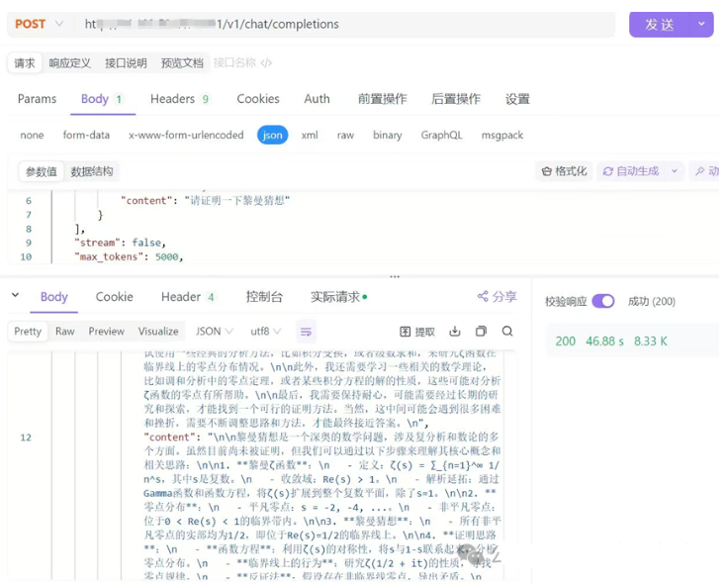Expand the 自动生成 dropdown arrow
Screen dimensions: 728x588
675,171
